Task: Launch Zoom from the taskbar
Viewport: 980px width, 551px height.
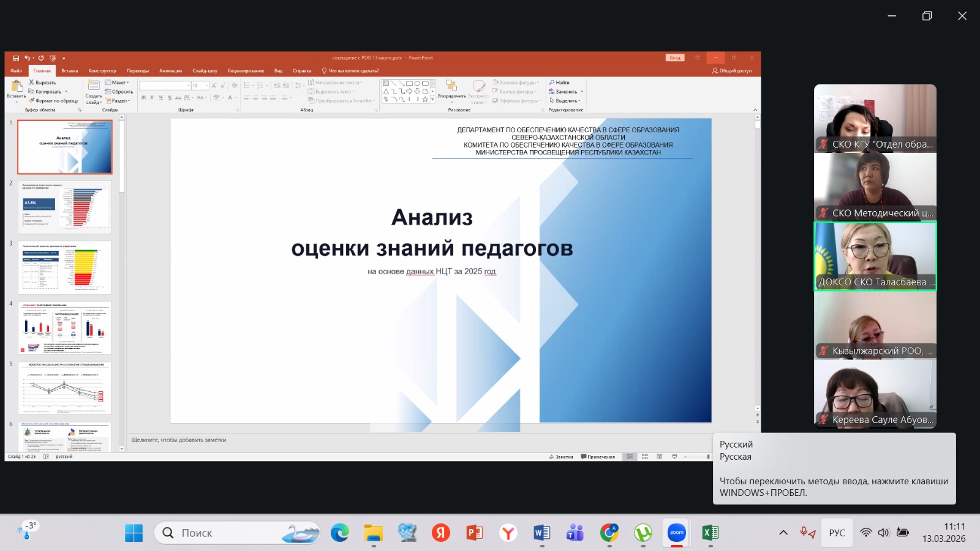Action: [676, 533]
